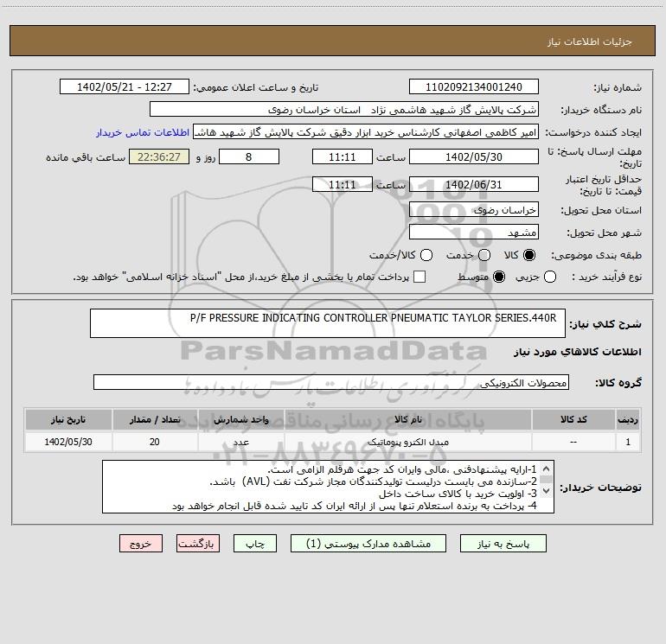The width and height of the screenshot is (666, 644).
Task: Click the جزئیات اطلاعات نیاز header title
Action: [x=590, y=41]
